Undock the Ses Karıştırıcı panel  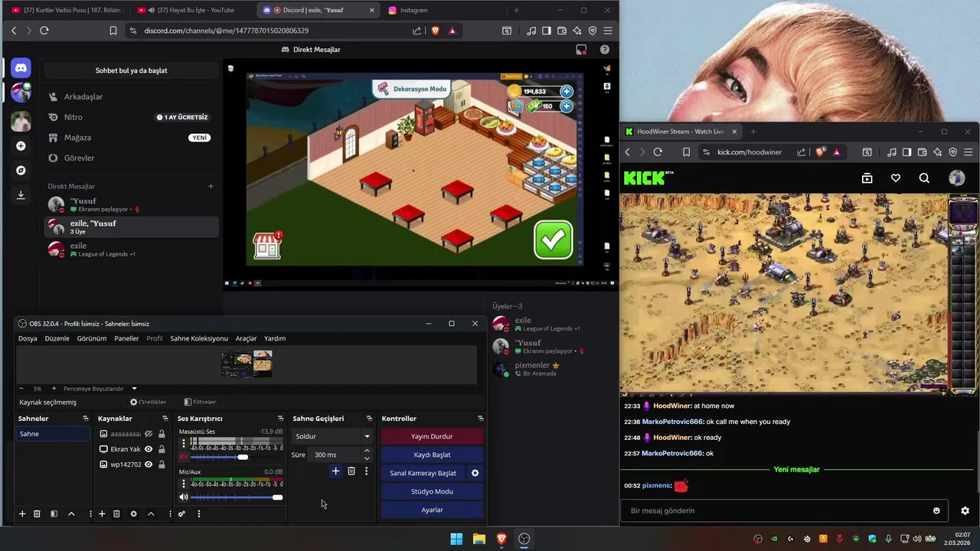[280, 419]
